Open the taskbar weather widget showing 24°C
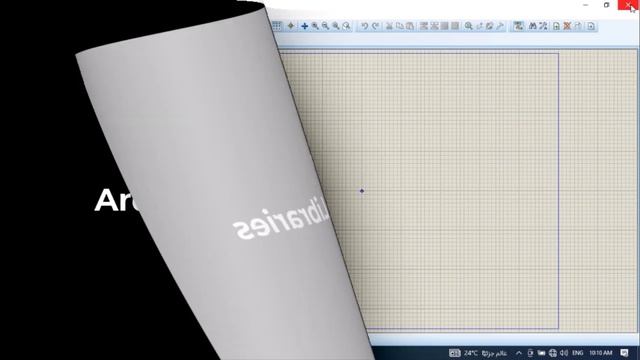640x360 pixels. coord(478,353)
